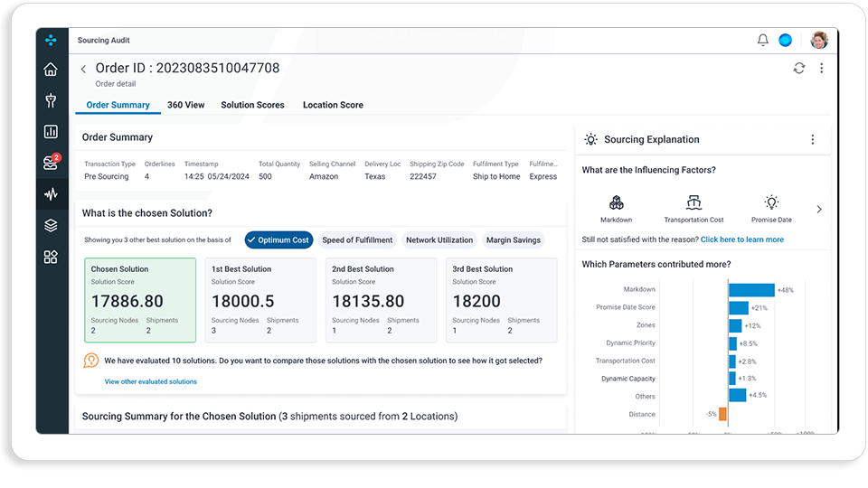Switch to the Order Summary tab
Screen dimensions: 868x488
click(x=118, y=105)
